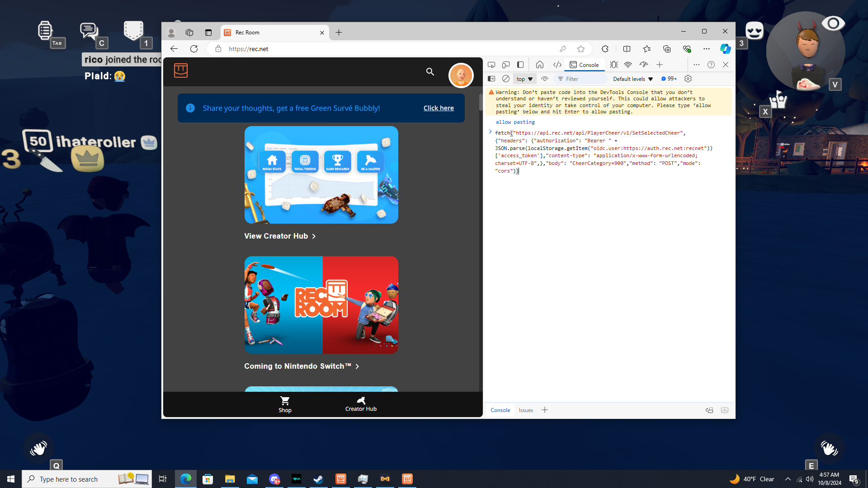Open the Sources bug icon tab
Image resolution: width=868 pixels, height=488 pixels.
point(613,65)
